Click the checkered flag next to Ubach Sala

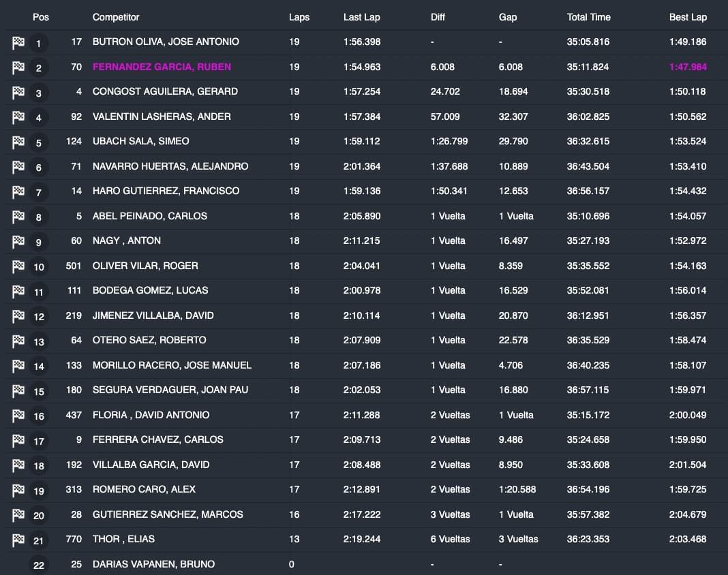click(18, 142)
